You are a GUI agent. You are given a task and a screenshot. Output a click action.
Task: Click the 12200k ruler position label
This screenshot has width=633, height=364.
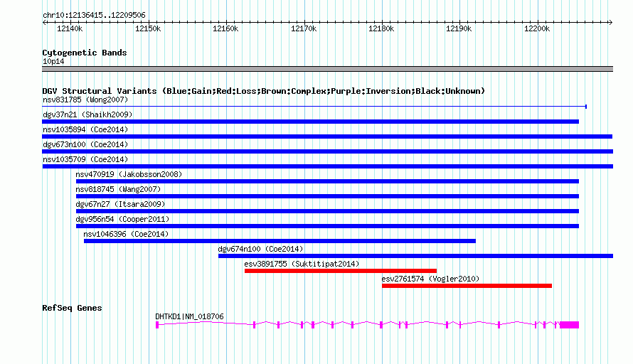pyautogui.click(x=537, y=28)
